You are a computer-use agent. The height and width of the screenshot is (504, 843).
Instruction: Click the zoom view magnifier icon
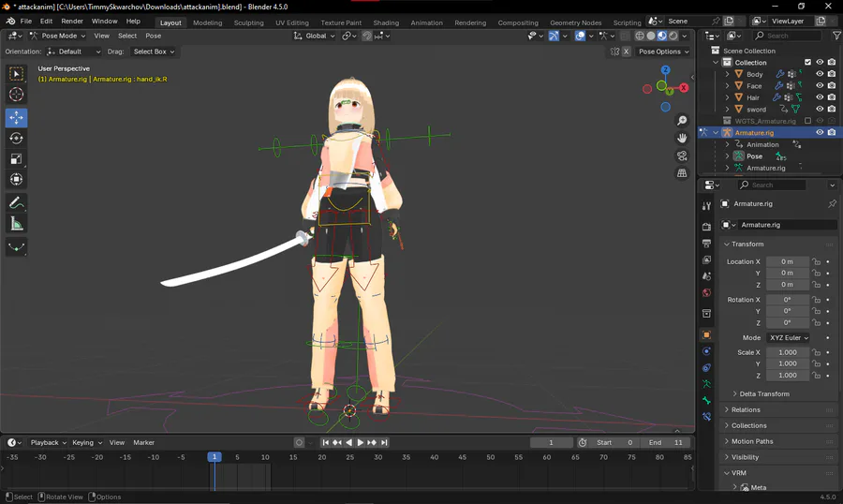click(x=682, y=121)
